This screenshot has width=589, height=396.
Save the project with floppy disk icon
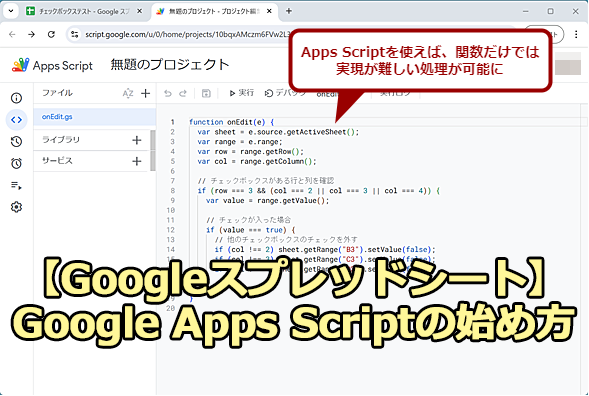pyautogui.click(x=206, y=93)
